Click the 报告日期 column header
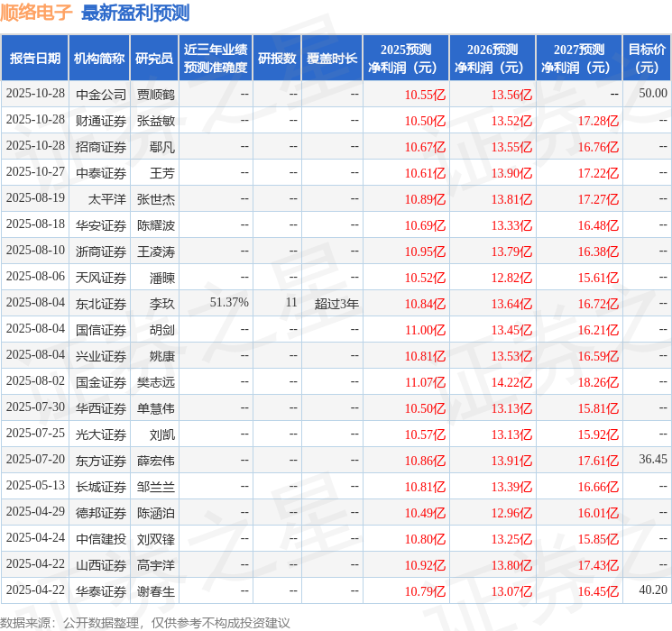The image size is (672, 631). coord(34,59)
